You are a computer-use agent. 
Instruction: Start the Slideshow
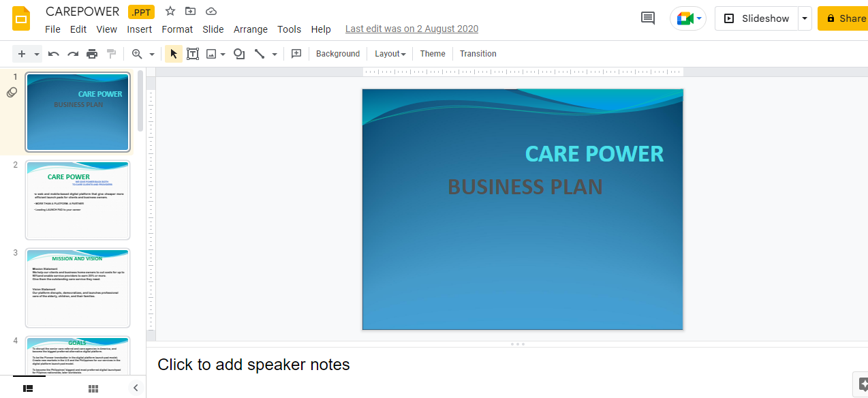point(757,18)
